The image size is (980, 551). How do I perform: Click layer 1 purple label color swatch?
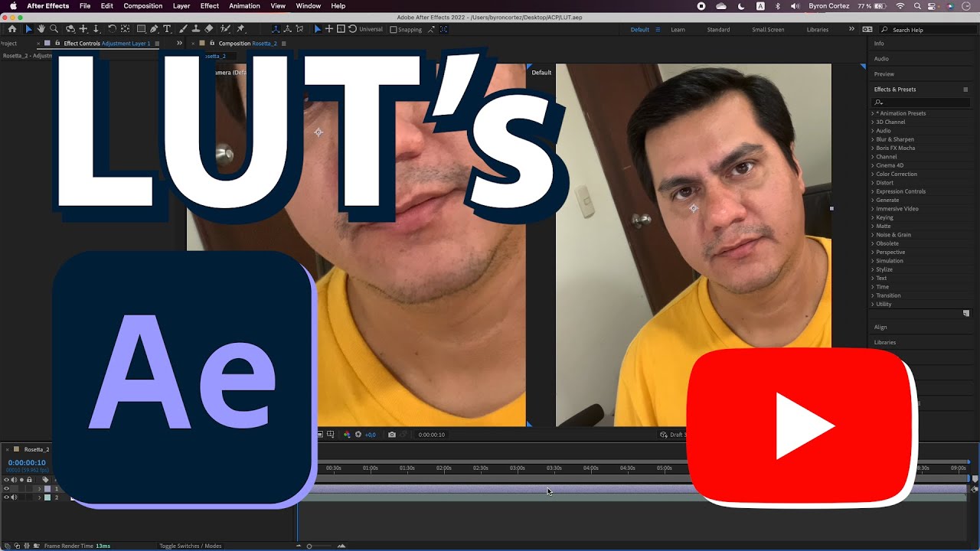47,488
